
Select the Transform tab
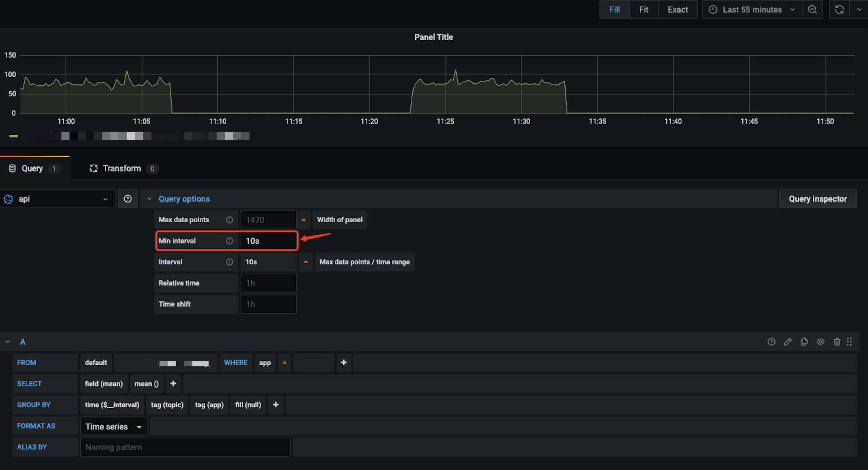tap(121, 168)
